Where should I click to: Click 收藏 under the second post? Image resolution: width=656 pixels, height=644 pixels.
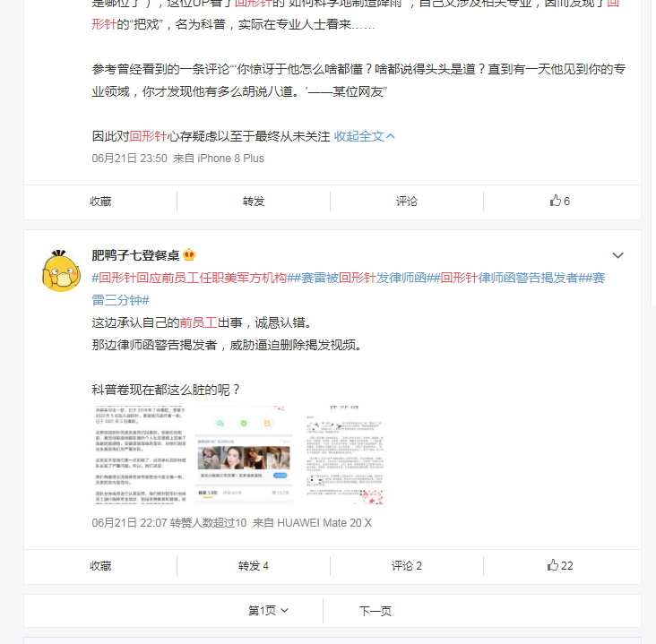coord(100,566)
